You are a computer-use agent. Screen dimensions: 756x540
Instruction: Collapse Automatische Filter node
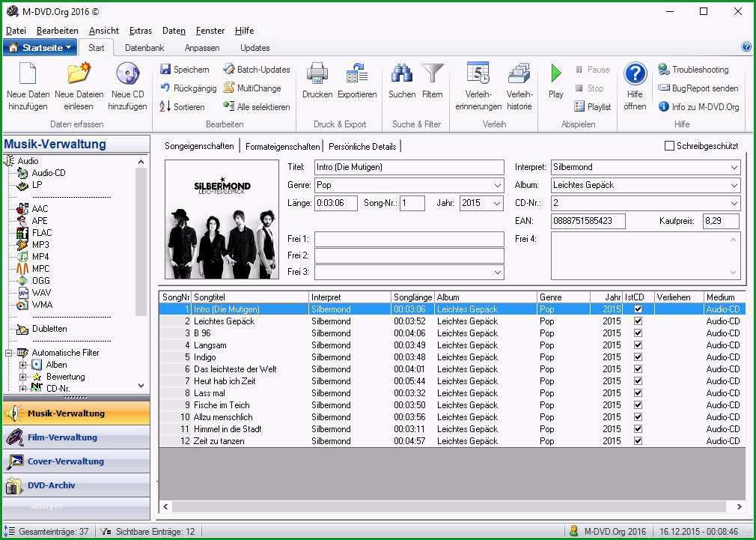(x=9, y=353)
